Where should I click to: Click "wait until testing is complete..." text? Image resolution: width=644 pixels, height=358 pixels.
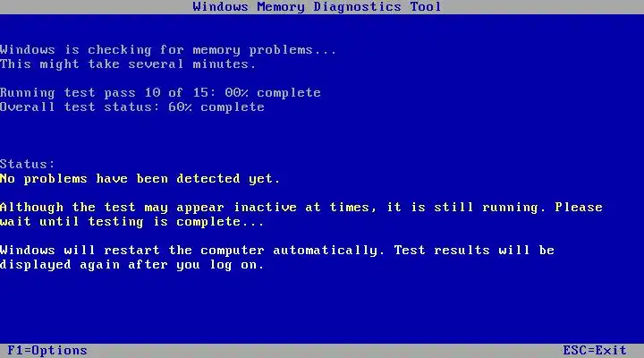coord(131,222)
